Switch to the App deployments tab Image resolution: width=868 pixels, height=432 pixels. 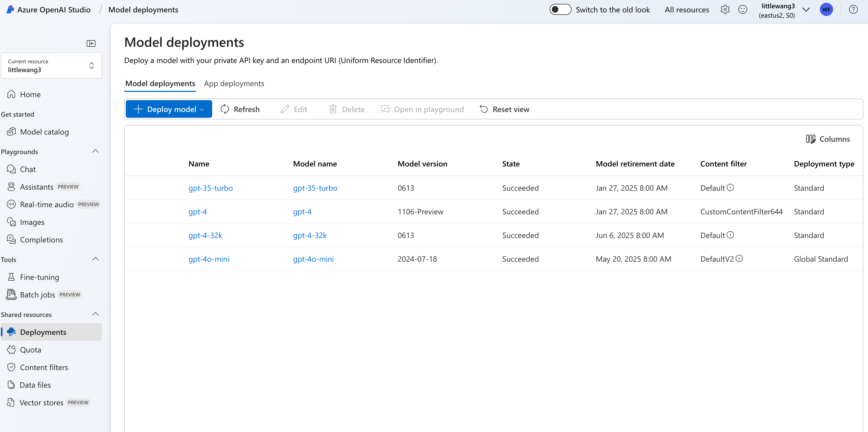pos(234,84)
